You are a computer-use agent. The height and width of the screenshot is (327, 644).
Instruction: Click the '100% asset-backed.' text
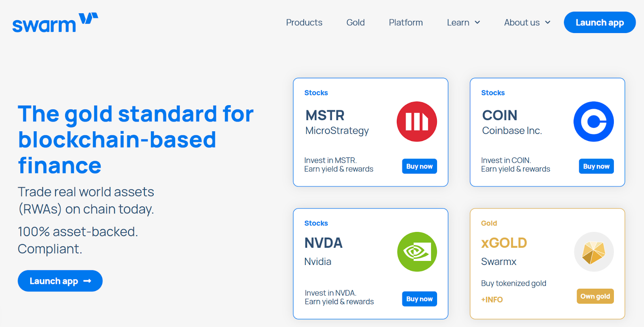pyautogui.click(x=78, y=232)
